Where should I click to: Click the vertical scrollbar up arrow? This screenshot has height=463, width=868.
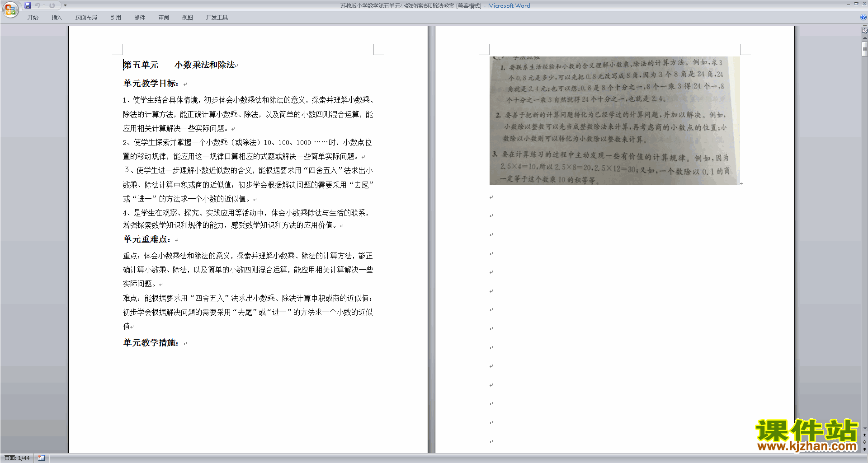[x=864, y=38]
